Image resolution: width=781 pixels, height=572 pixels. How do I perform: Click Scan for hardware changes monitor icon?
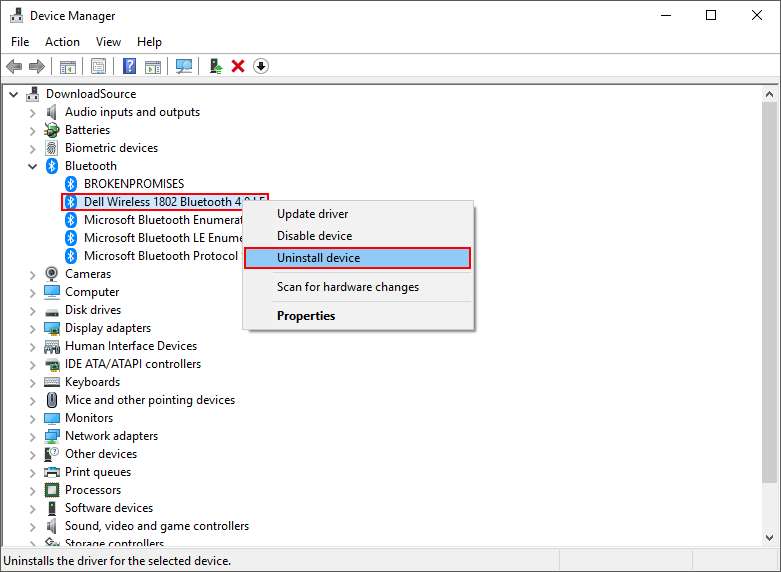pyautogui.click(x=184, y=66)
